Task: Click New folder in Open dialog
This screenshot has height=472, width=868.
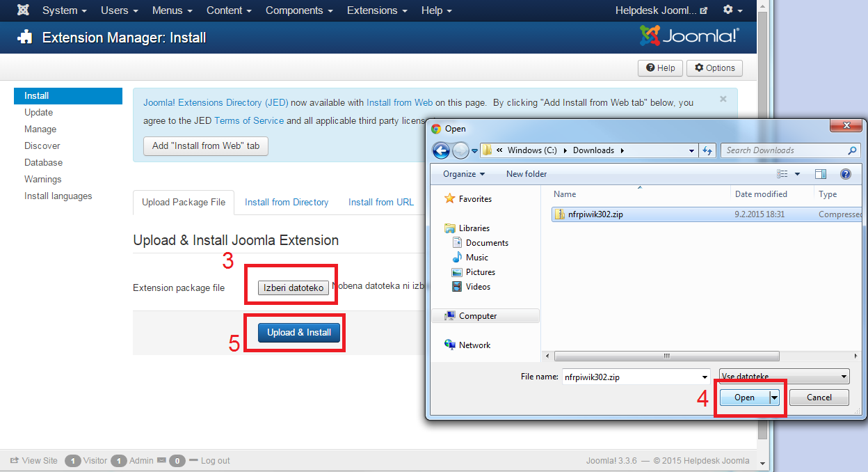Action: pos(527,174)
